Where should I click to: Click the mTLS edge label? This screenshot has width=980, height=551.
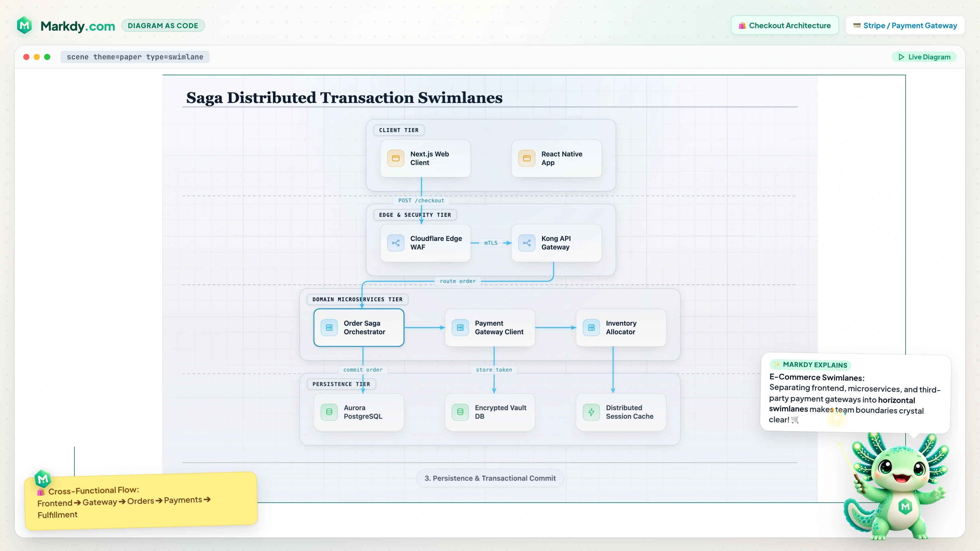(491, 243)
